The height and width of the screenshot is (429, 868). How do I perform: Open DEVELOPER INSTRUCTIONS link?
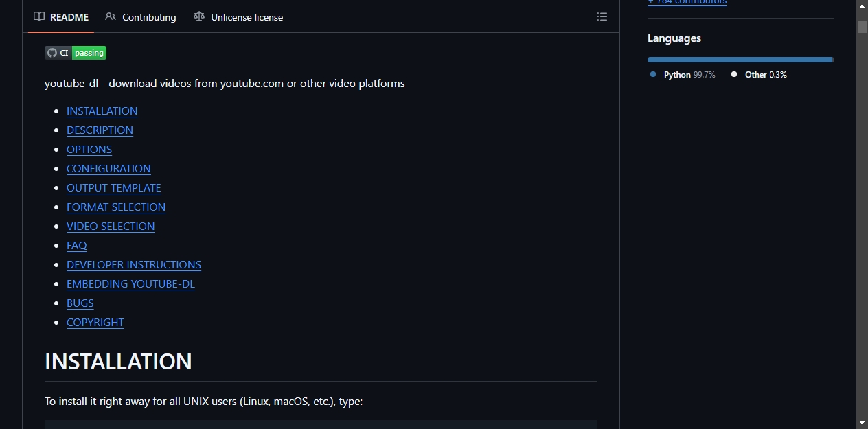coord(134,265)
